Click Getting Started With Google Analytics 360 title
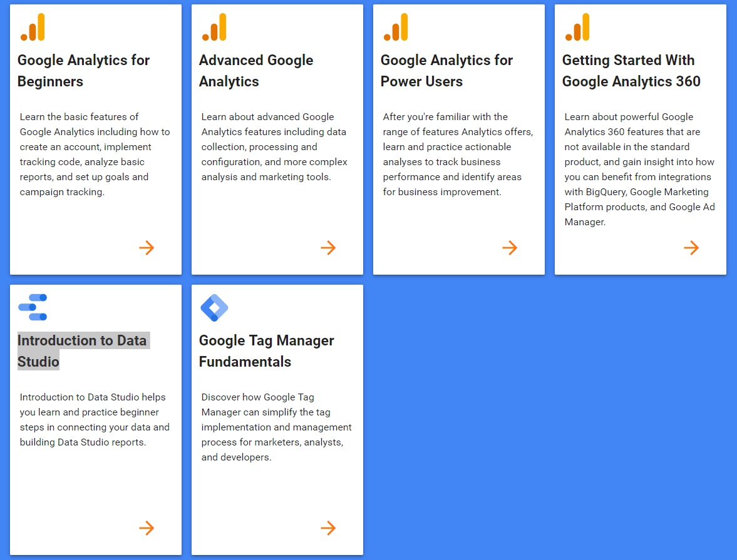Image resolution: width=737 pixels, height=560 pixels. (631, 71)
